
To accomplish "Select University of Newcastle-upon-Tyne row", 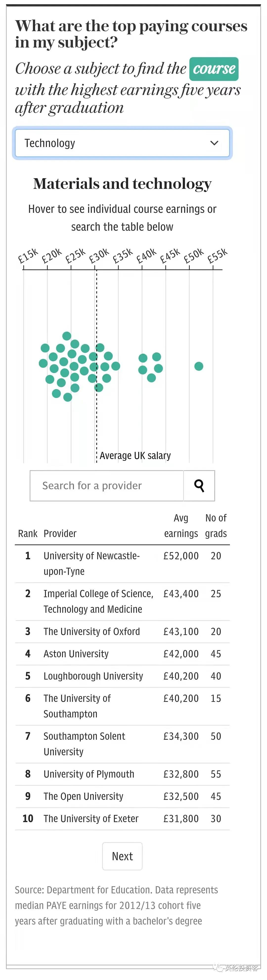I will (x=122, y=563).
